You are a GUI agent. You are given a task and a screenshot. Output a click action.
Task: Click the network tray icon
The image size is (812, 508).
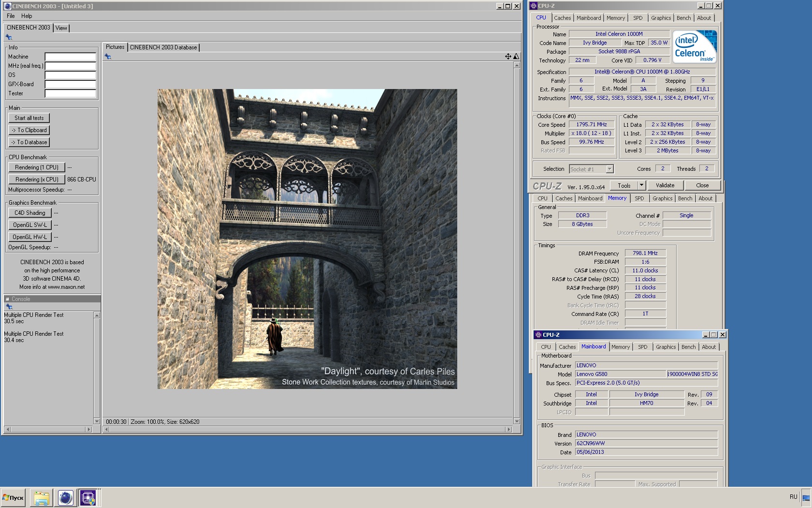point(806,497)
